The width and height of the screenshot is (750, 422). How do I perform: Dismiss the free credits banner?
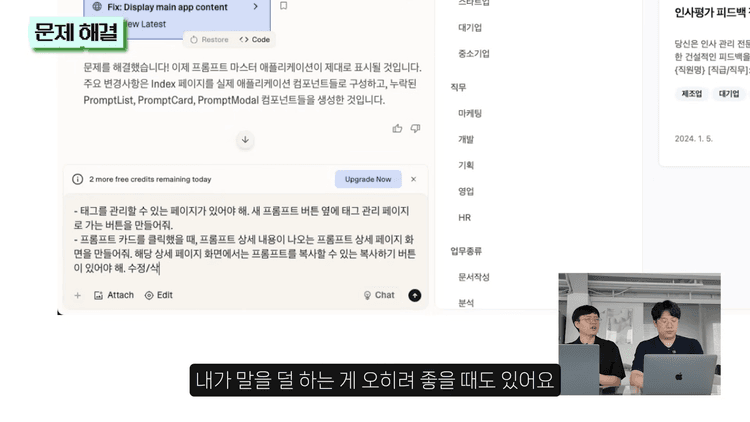click(413, 179)
